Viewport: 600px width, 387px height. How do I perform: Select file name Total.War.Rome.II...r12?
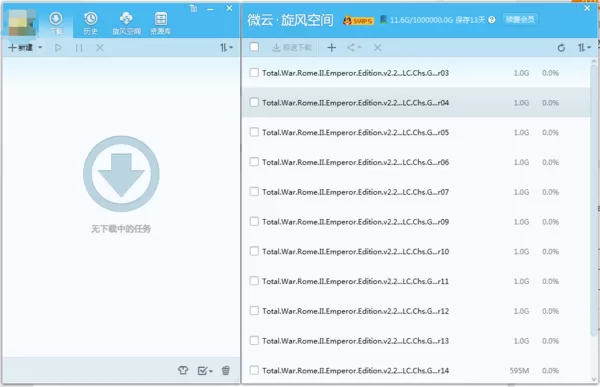pyautogui.click(x=355, y=311)
